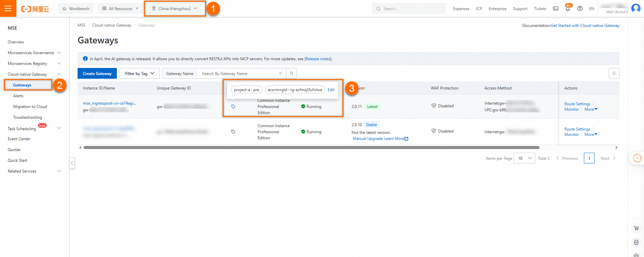Click tag icon of mse_ingresspost gateway row
Image resolution: width=644 pixels, height=257 pixels.
click(233, 107)
